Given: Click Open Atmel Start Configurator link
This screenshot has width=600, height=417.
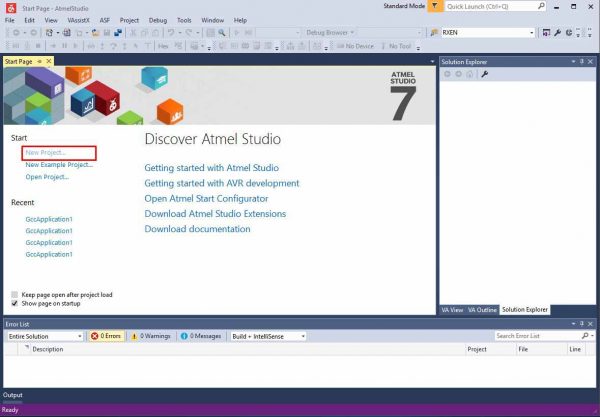Looking at the screenshot, I should click(206, 199).
